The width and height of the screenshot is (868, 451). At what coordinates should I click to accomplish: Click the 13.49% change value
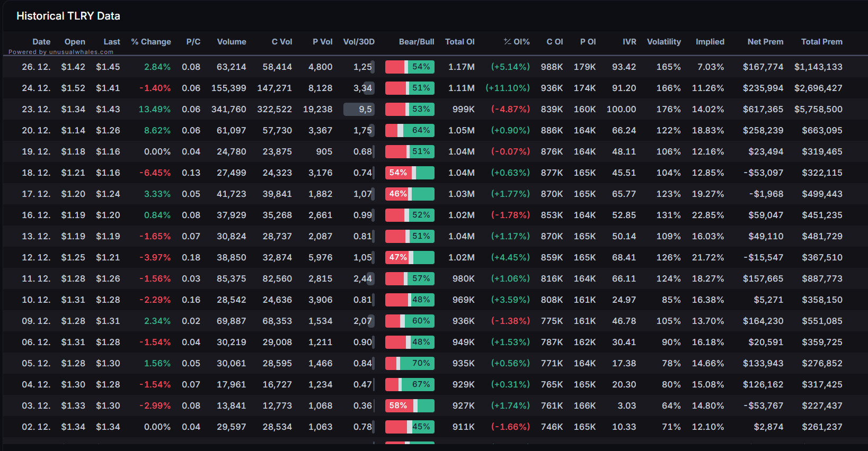tap(155, 109)
